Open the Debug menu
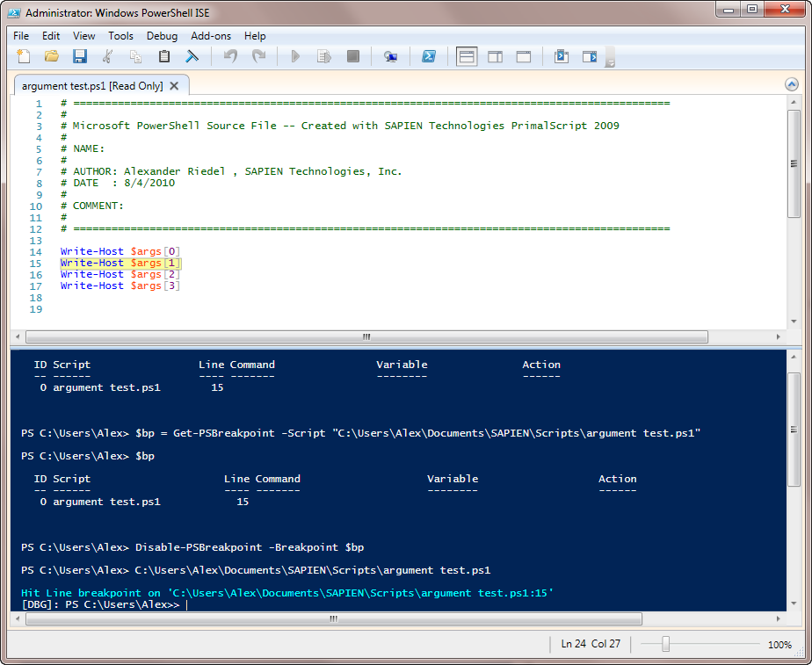The height and width of the screenshot is (665, 812). coord(162,36)
